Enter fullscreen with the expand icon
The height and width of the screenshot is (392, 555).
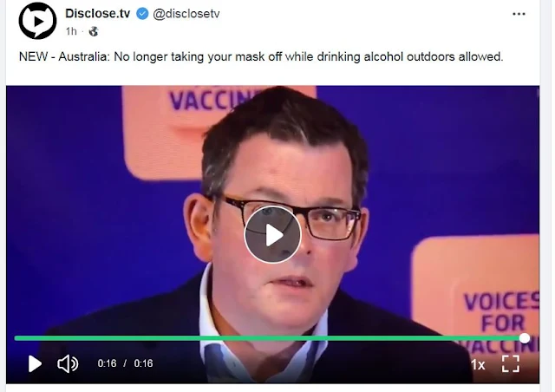(511, 363)
